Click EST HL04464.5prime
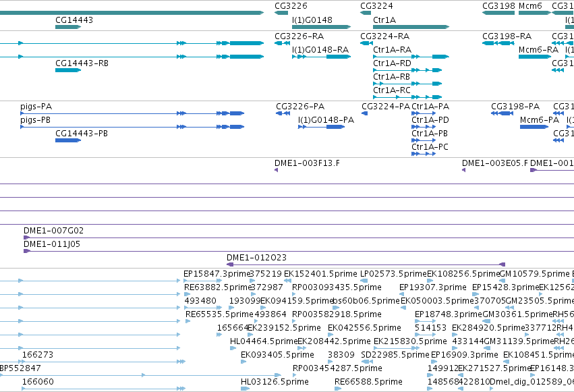Viewport: 574px width, 392px height. point(264,341)
